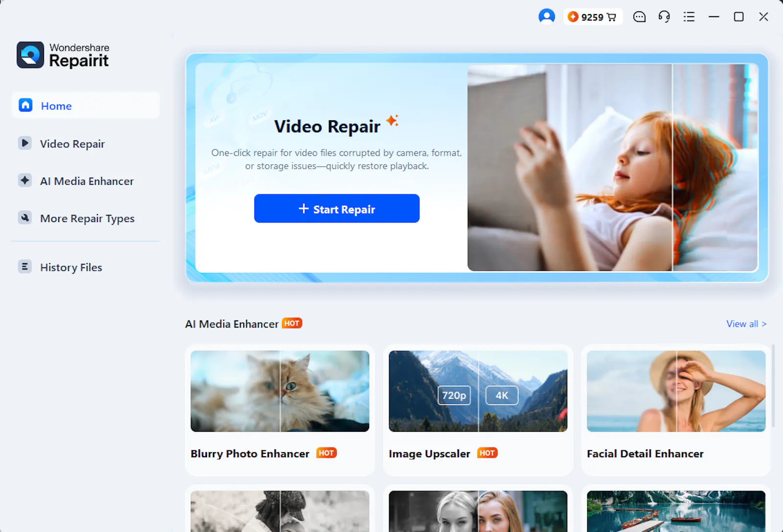Close the Repairit window
The width and height of the screenshot is (783, 532).
coord(763,17)
